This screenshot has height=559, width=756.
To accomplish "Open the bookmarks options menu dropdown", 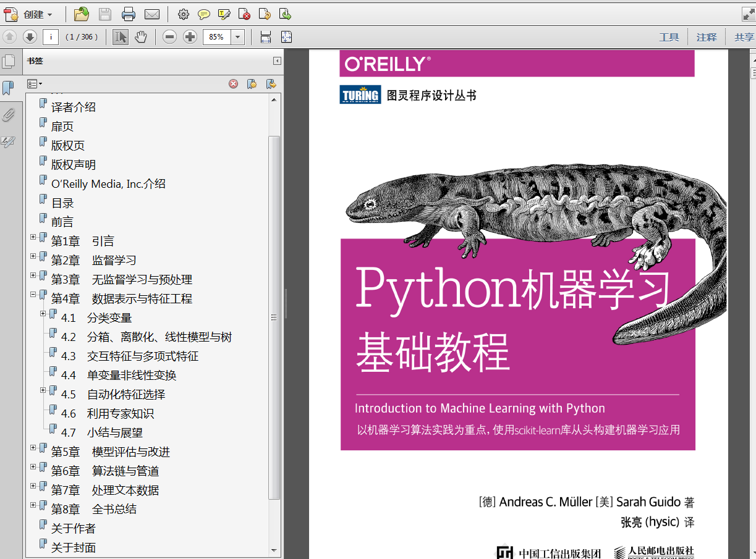I will click(x=35, y=84).
